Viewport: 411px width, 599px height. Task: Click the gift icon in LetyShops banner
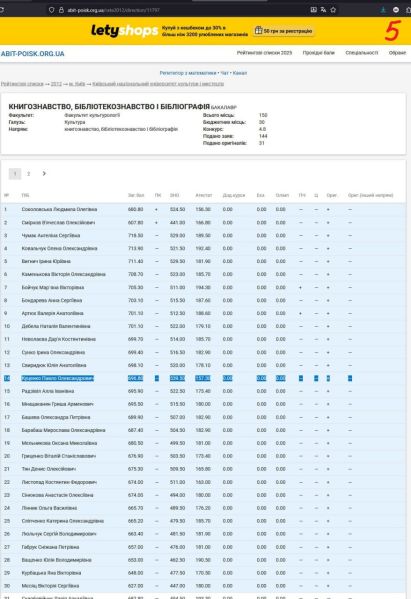coord(259,31)
